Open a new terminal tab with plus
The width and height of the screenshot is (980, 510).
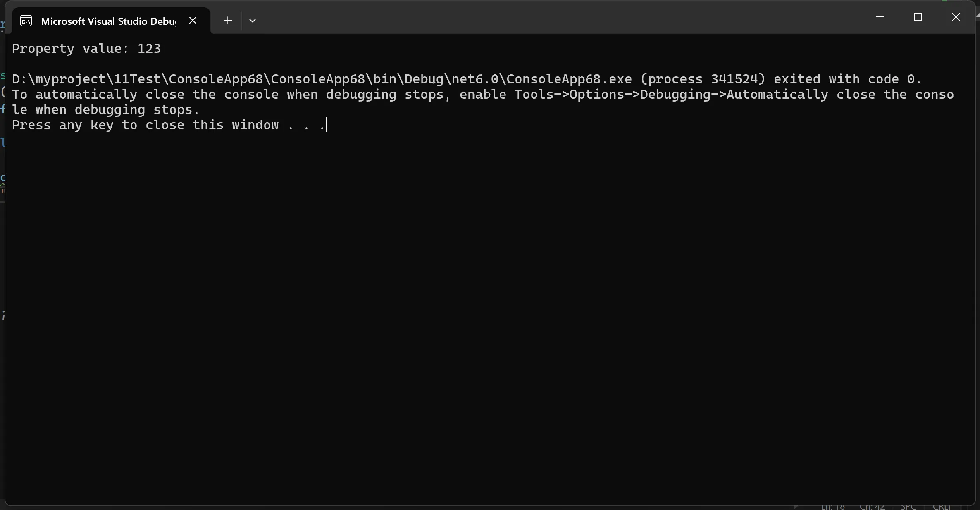click(x=227, y=20)
